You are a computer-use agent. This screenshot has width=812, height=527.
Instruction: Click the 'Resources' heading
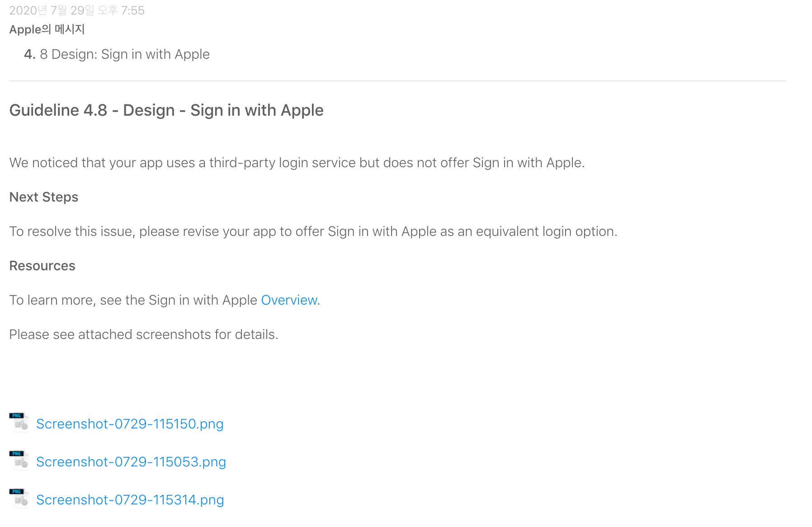[42, 266]
